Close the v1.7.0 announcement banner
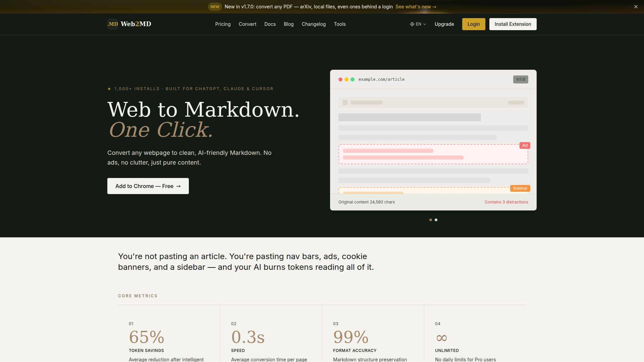The image size is (644, 362). (x=636, y=7)
